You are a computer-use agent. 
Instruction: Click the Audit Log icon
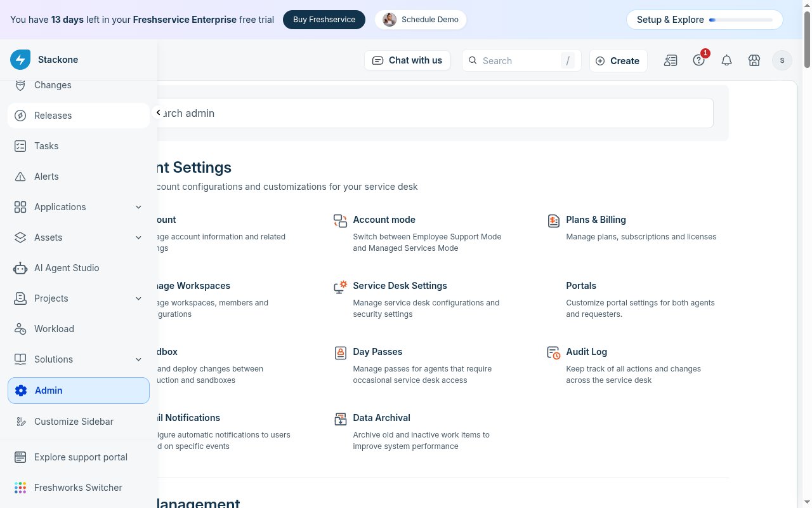pos(553,352)
